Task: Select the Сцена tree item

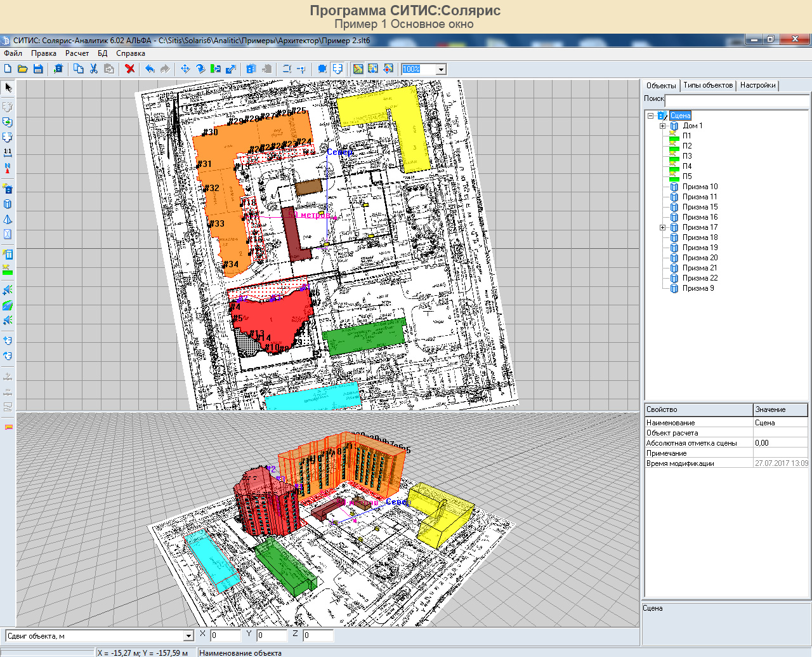Action: (x=680, y=116)
